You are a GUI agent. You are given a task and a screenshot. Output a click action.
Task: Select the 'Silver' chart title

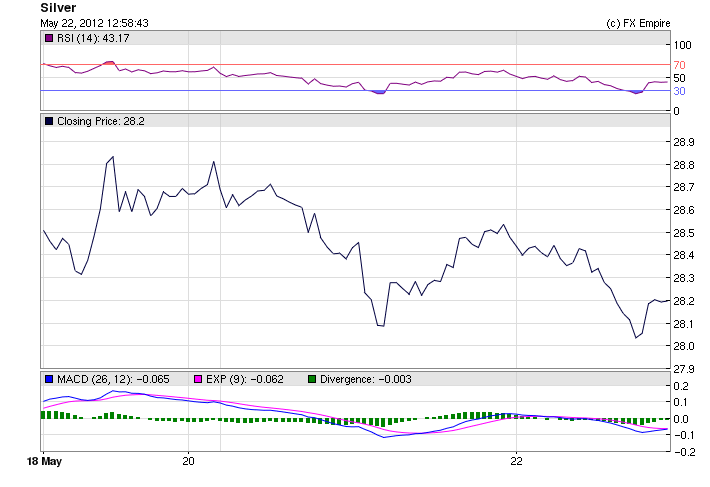click(x=58, y=8)
